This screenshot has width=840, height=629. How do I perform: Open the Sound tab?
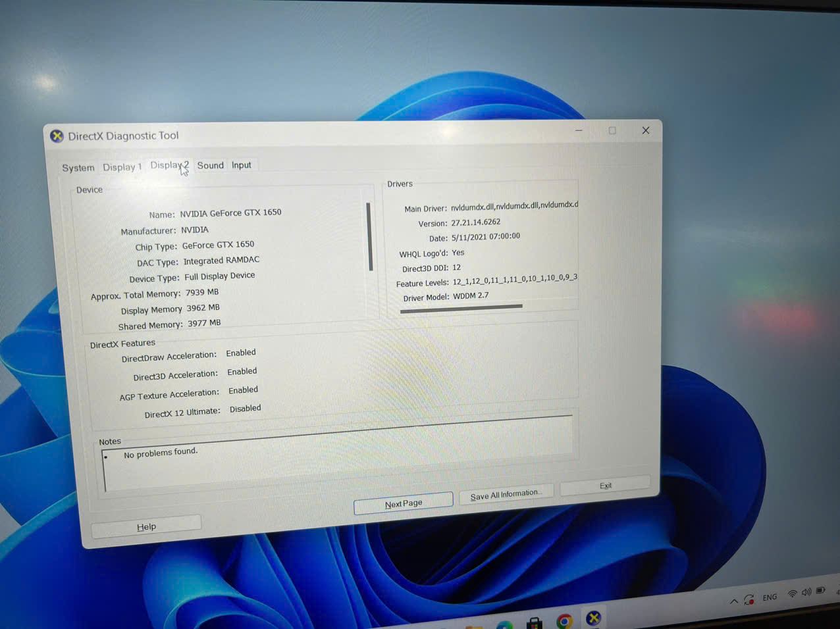click(211, 165)
